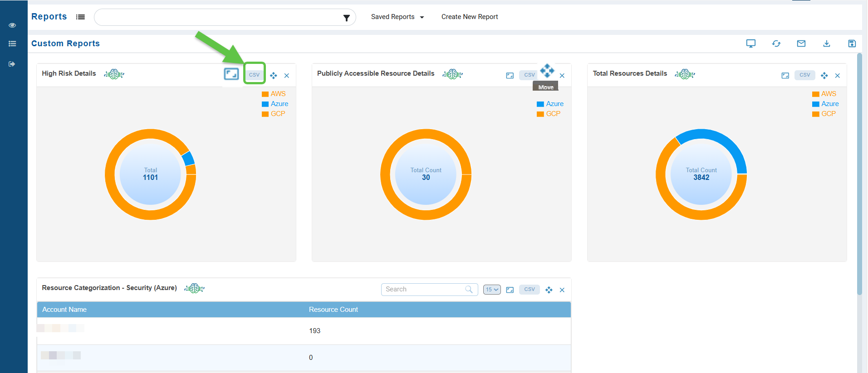Screen dimensions: 868x373
Task: Click the Search field in Resource Categorization
Action: click(424, 289)
